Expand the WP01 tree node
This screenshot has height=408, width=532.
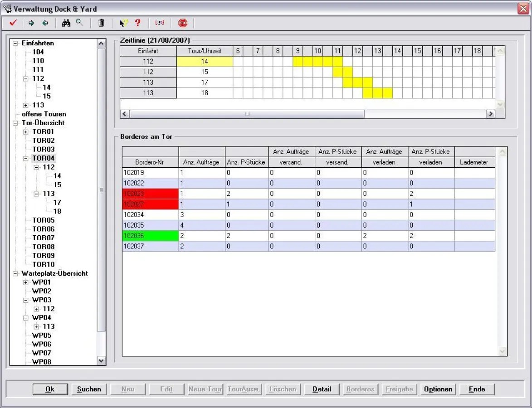click(x=26, y=282)
